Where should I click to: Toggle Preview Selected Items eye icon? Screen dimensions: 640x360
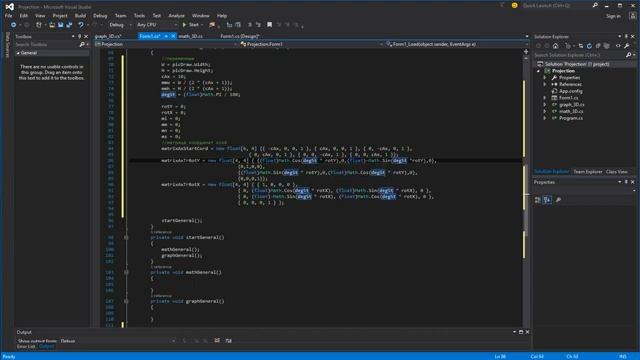point(618,46)
